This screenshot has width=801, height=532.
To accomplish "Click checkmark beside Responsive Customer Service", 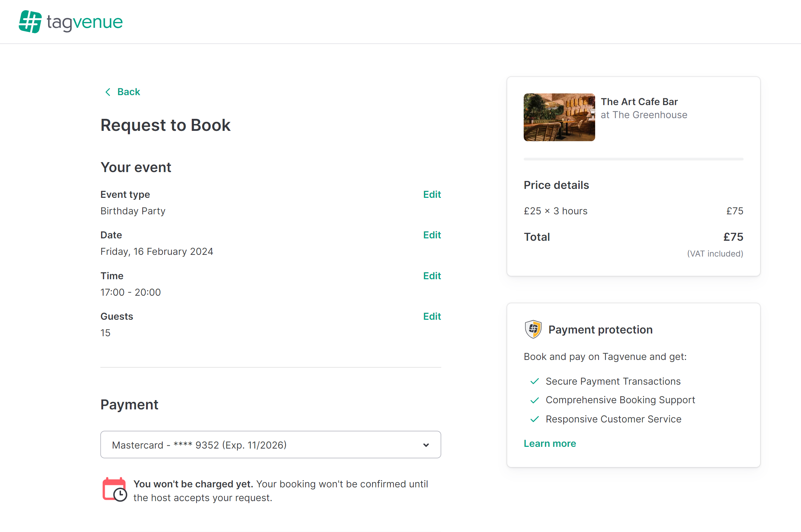I will pos(534,419).
